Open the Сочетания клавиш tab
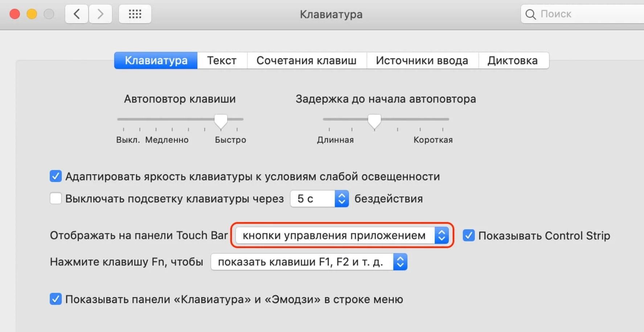This screenshot has width=644, height=332. pos(307,61)
